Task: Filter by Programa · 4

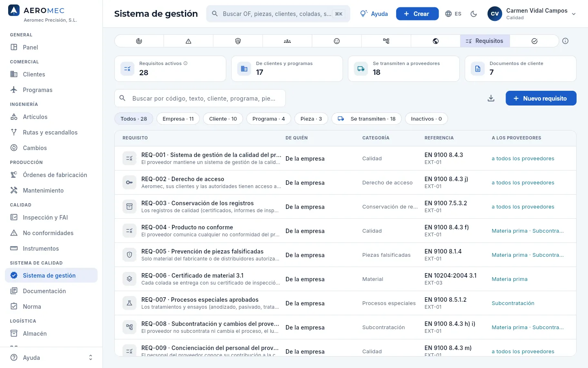Action: (269, 119)
